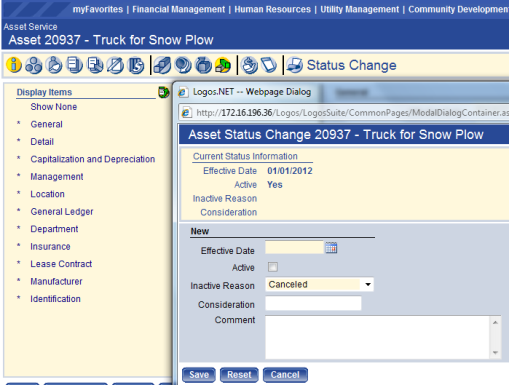509x385 pixels.
Task: Select General Ledger display item
Action: point(62,211)
